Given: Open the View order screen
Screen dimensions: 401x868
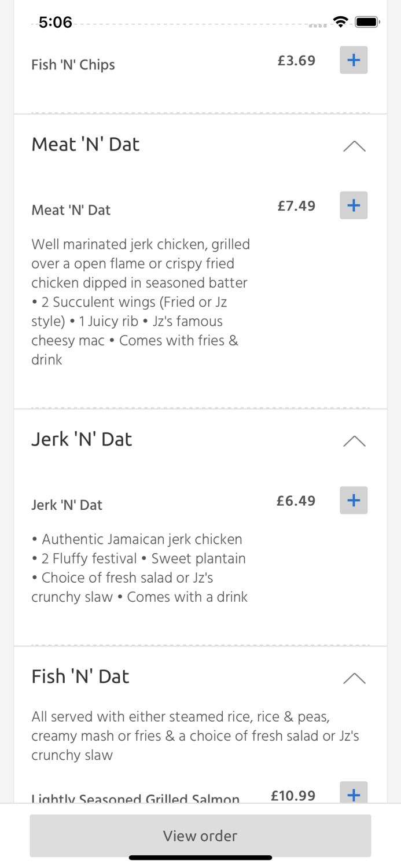Looking at the screenshot, I should tap(200, 836).
